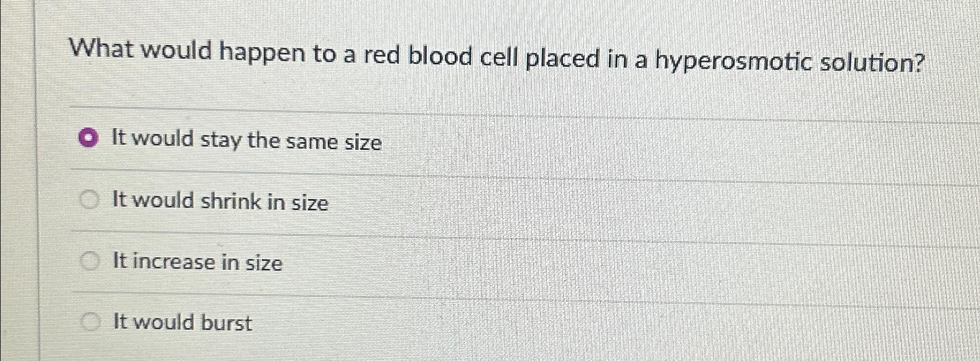Click the radio circle next to "It increase in size"
This screenshot has width=980, height=361.
tap(90, 262)
